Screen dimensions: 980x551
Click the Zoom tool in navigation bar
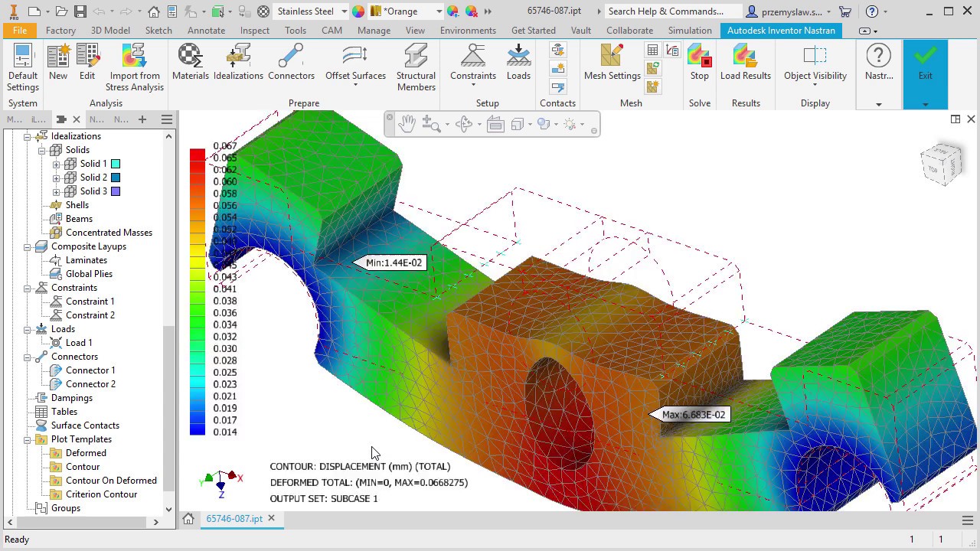coord(430,124)
